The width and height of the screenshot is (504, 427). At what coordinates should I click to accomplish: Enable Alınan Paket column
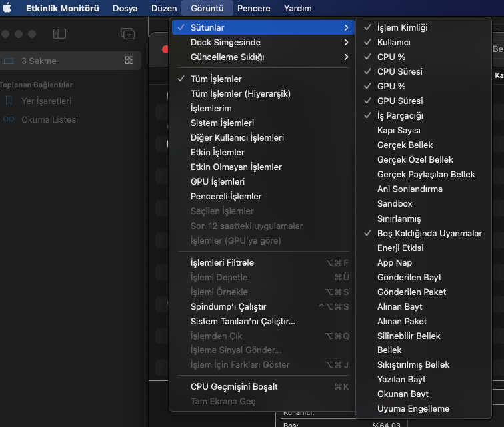pyautogui.click(x=423, y=321)
